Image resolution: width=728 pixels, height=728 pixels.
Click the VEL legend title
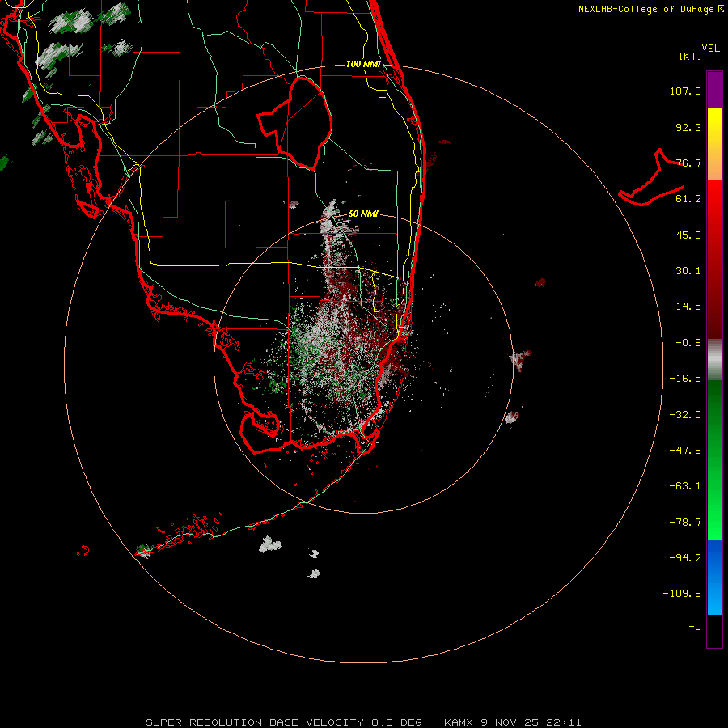[710, 49]
